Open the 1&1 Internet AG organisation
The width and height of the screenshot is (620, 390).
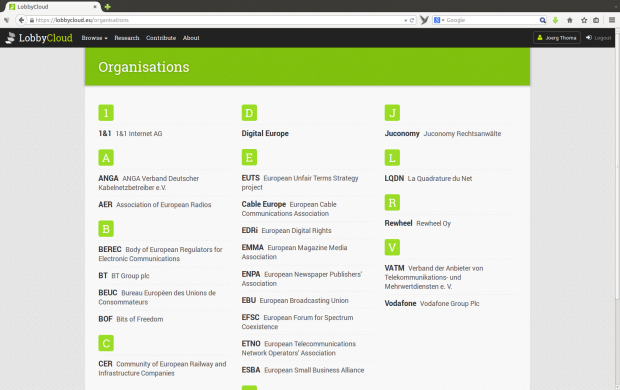pos(130,134)
